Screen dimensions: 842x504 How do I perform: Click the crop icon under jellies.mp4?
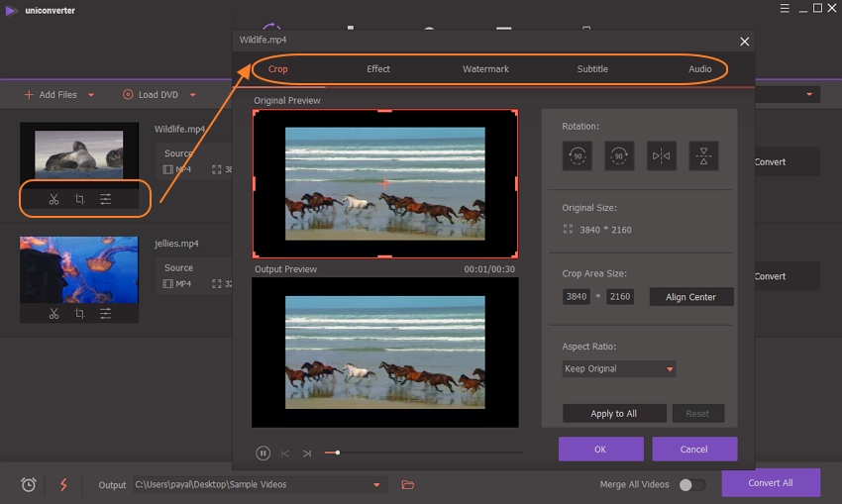[x=80, y=314]
